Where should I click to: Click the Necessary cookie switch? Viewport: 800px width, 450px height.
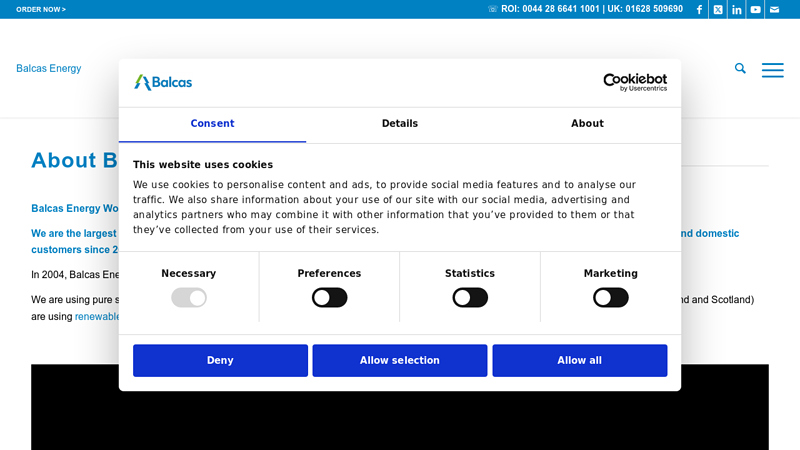[189, 297]
